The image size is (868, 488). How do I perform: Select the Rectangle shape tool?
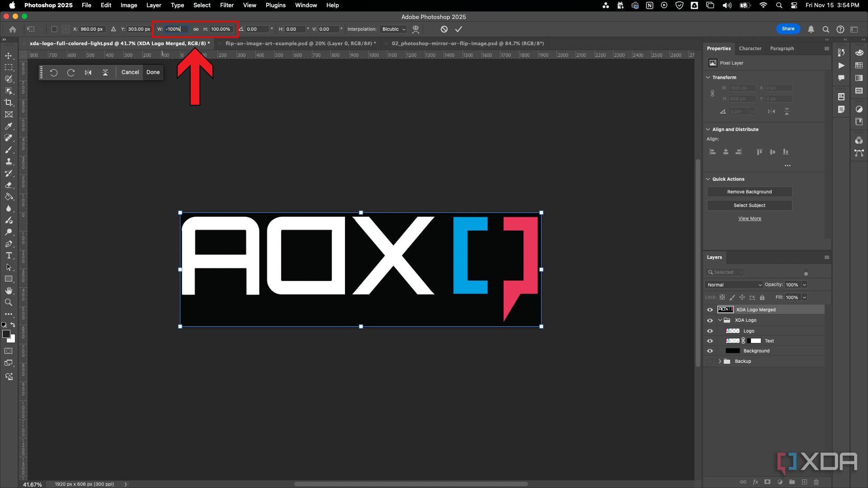(9, 279)
